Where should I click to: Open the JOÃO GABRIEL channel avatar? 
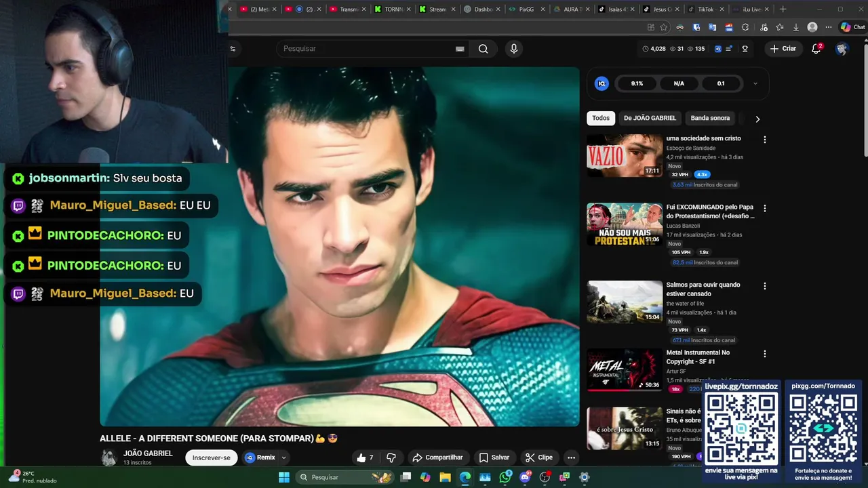108,457
